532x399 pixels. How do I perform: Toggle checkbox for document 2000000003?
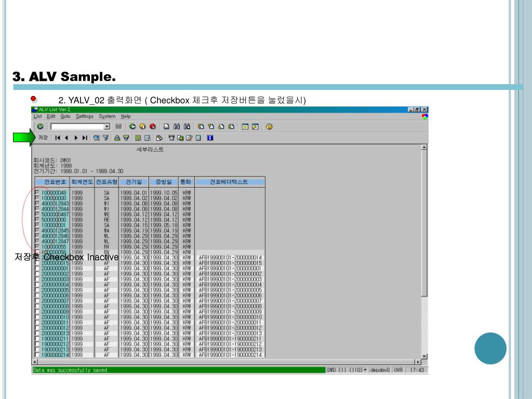[x=37, y=279]
